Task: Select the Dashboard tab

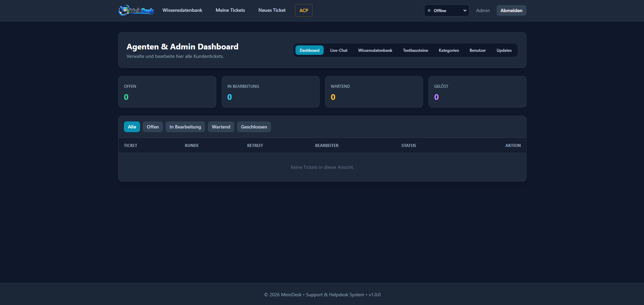Action: (310, 50)
